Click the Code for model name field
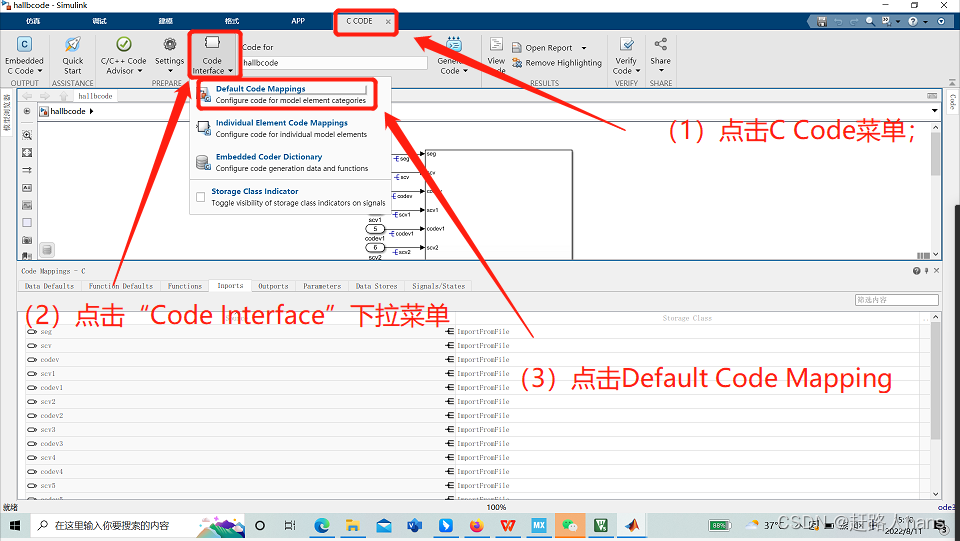The image size is (960, 541). click(x=334, y=62)
